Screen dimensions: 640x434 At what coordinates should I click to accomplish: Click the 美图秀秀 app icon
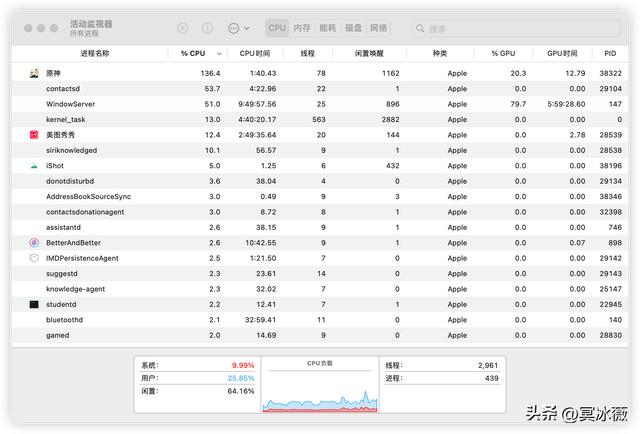coord(34,135)
